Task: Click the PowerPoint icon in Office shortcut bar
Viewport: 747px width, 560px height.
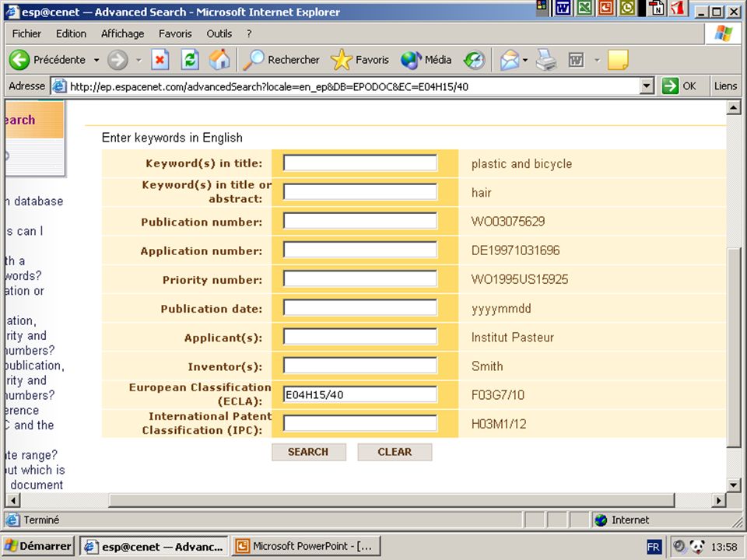Action: point(605,8)
